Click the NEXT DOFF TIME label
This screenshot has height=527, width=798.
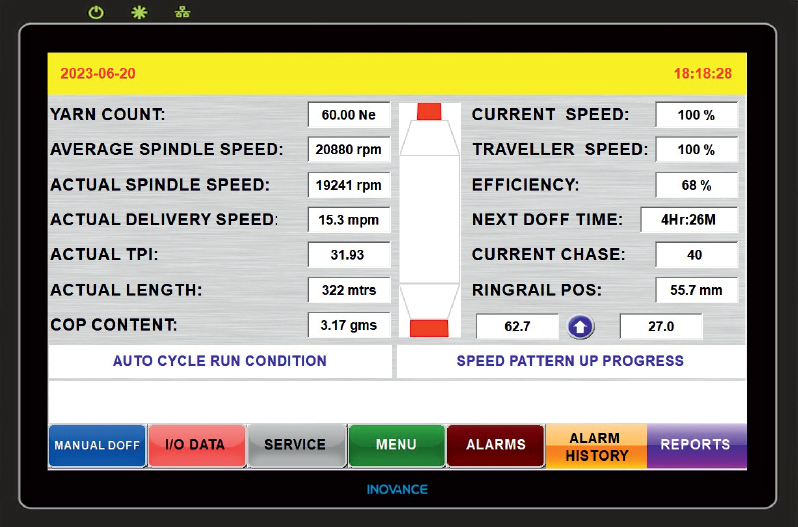click(x=548, y=220)
